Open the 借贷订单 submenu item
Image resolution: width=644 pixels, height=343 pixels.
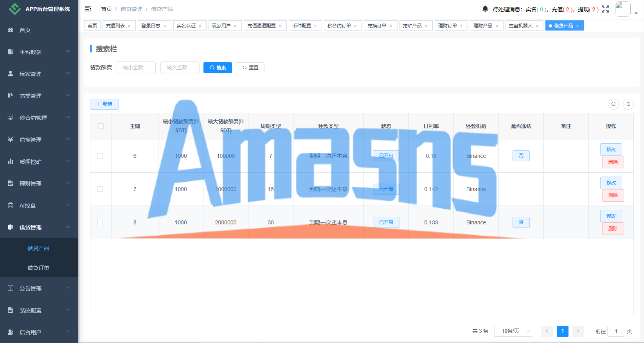point(38,268)
